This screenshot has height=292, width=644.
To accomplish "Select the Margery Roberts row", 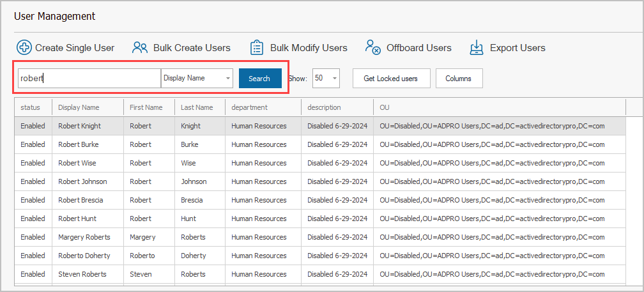I will click(x=84, y=237).
